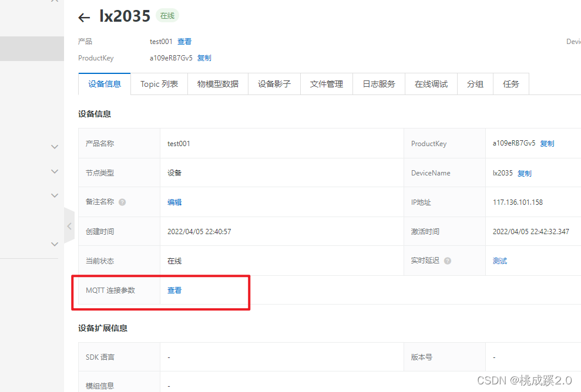Go back using the arrow beside lx2035
The height and width of the screenshot is (392, 581).
[84, 18]
